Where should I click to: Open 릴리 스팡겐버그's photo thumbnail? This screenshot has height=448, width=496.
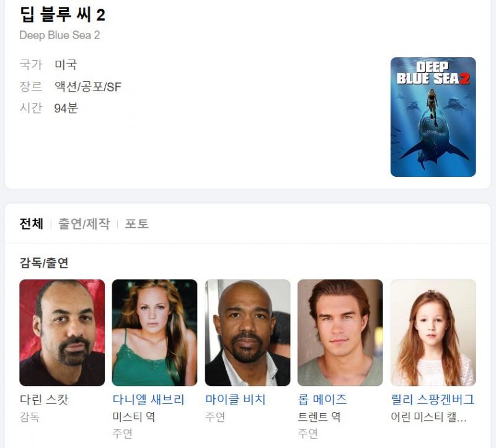[433, 333]
